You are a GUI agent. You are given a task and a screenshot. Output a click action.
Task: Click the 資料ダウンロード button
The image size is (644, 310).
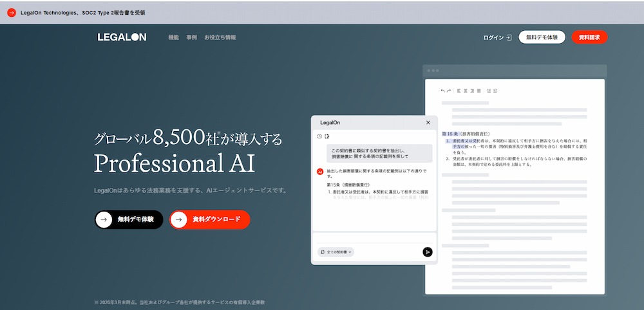pyautogui.click(x=210, y=220)
